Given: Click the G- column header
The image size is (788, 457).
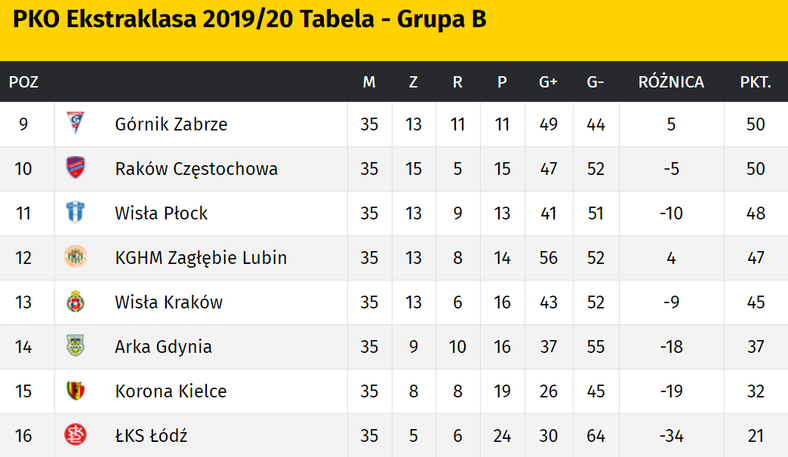Looking at the screenshot, I should (x=596, y=82).
